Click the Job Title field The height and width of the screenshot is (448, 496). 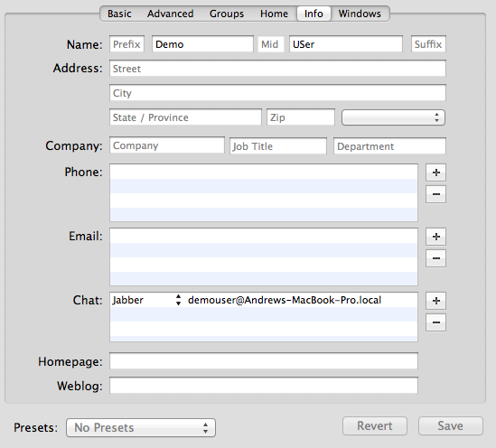tap(278, 146)
